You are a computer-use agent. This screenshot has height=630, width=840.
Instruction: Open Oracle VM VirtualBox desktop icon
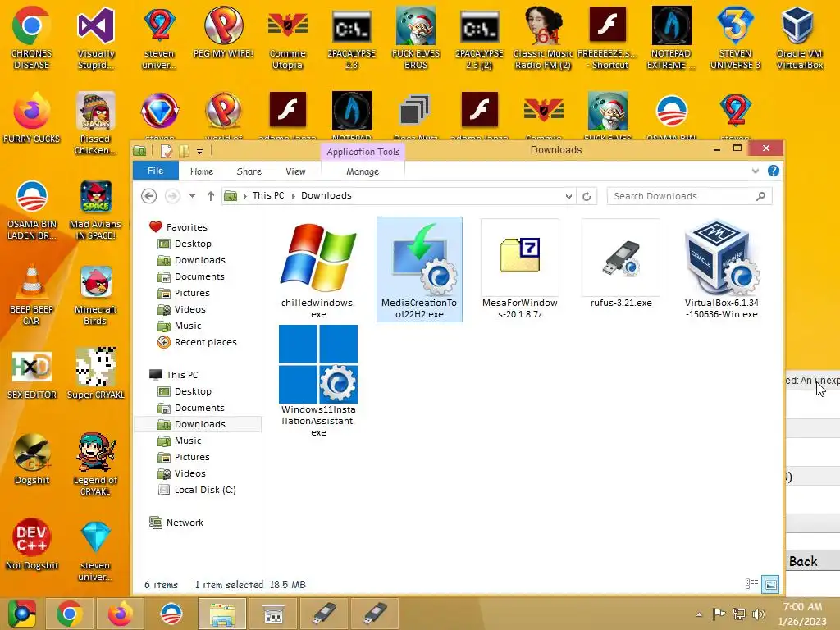[x=799, y=38]
